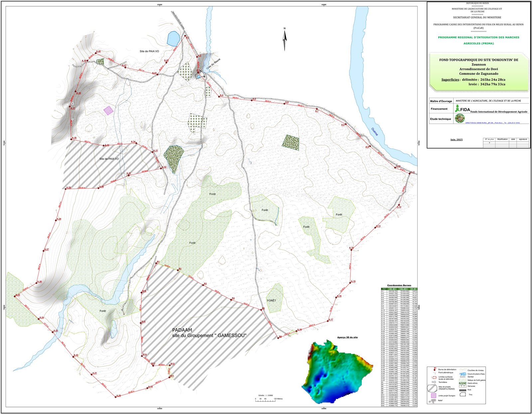Click boundary marker A.11

(x=410, y=173)
